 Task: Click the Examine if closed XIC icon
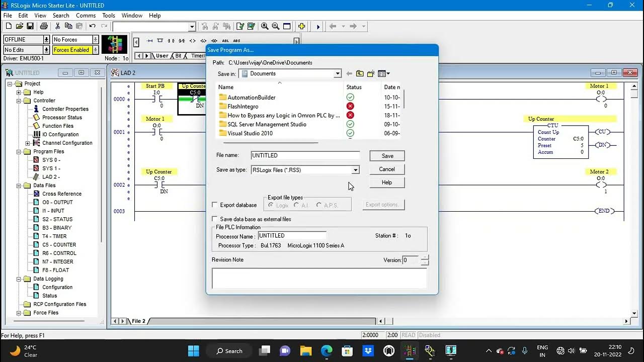point(171,41)
